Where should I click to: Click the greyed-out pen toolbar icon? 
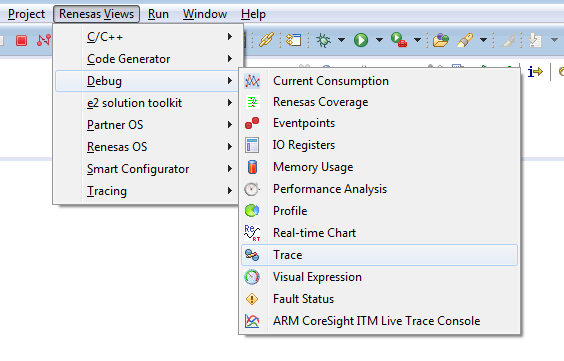coord(509,40)
